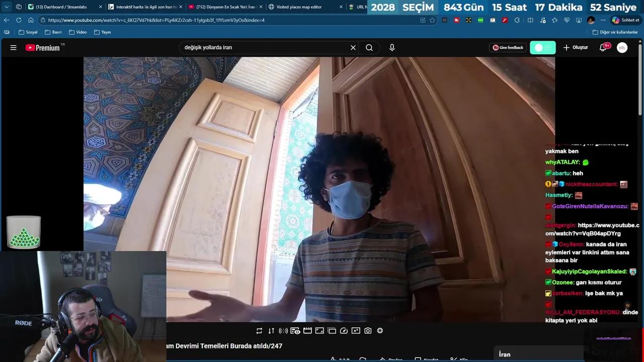
Task: Open the gear settings below video
Action: [x=380, y=331]
